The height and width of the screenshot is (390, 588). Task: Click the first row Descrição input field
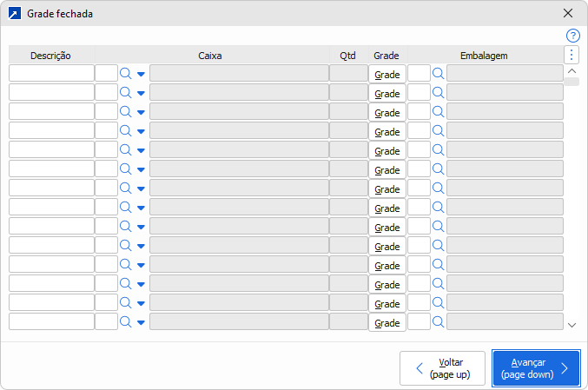point(51,74)
